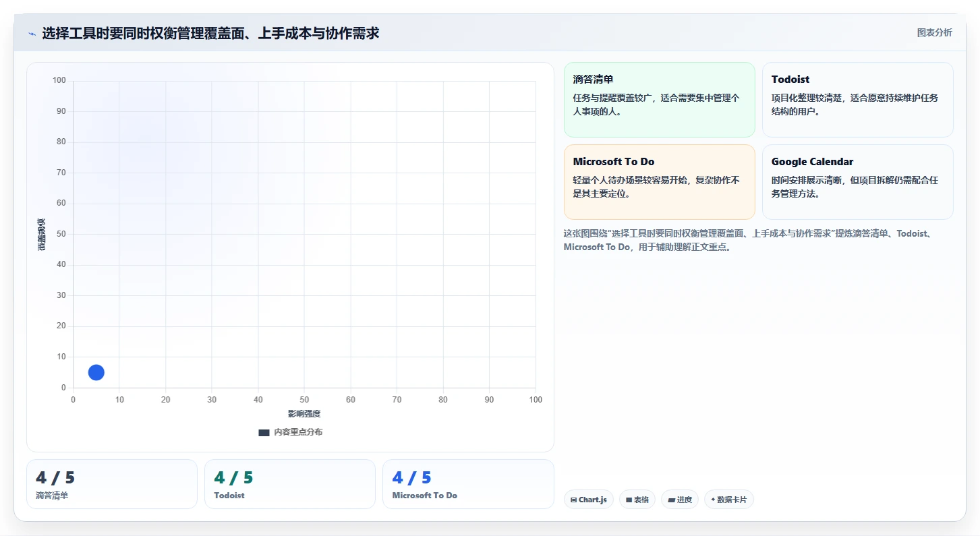Click the 内容重点分布 legend label

click(297, 432)
